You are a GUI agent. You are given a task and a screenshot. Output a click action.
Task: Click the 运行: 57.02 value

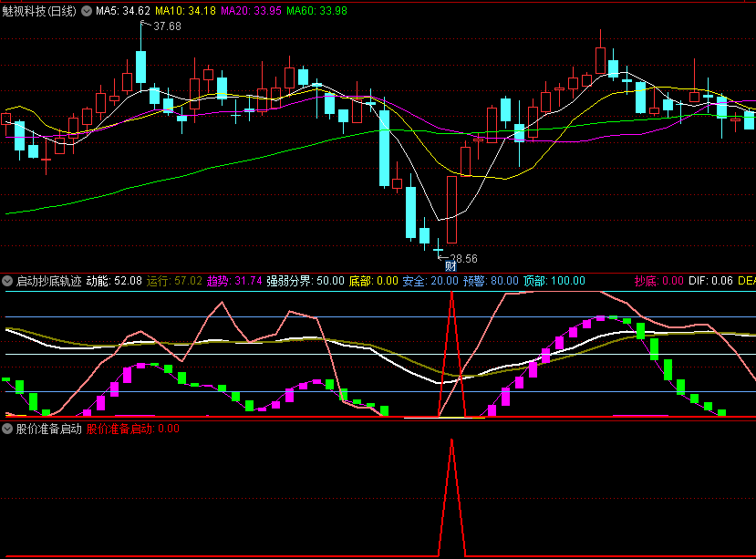(174, 281)
